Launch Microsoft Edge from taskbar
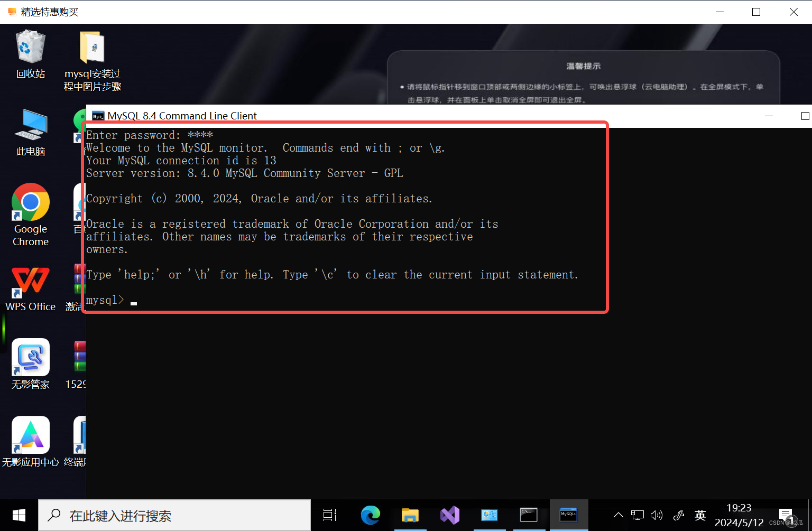This screenshot has height=531, width=812. click(x=371, y=515)
